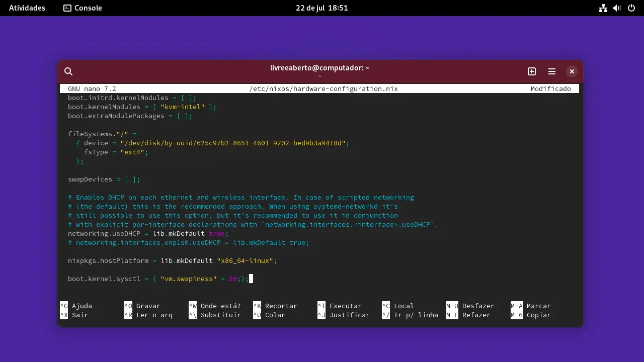Click the networking.useDHCP line
This screenshot has height=362, width=644.
148,233
